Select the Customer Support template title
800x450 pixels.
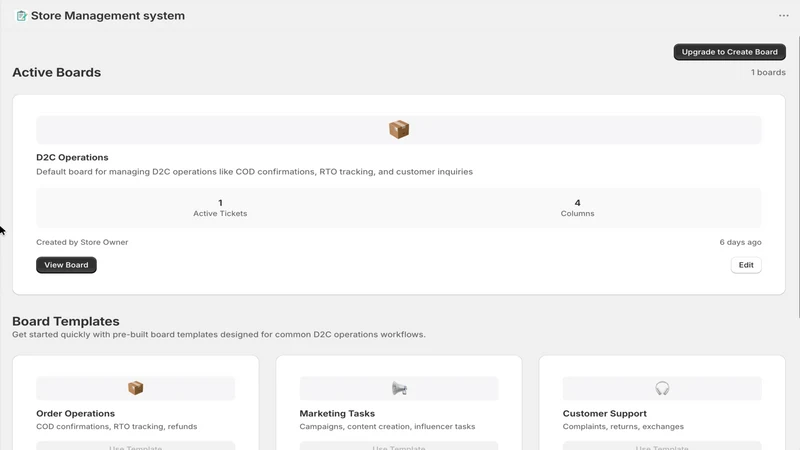point(605,414)
